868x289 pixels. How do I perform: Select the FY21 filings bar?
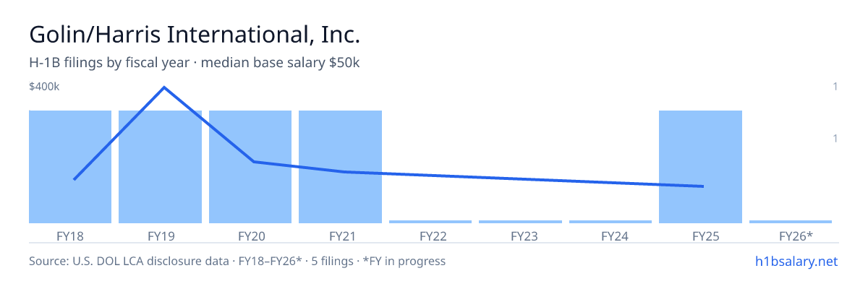340,167
